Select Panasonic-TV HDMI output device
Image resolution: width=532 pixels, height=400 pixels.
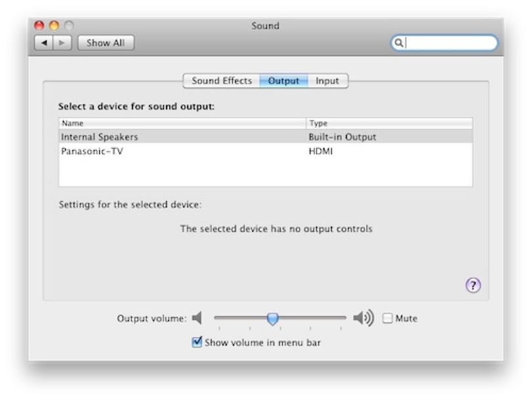coord(265,151)
